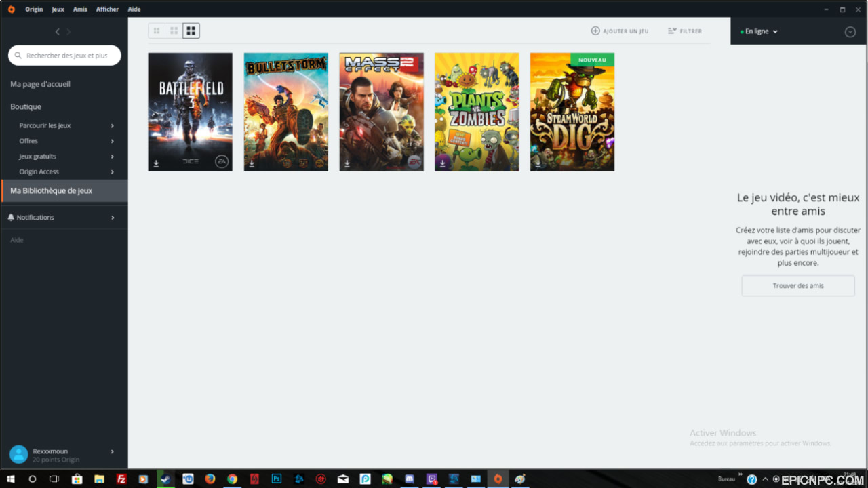Select Ma Bibliothèque de jeux

tap(64, 191)
